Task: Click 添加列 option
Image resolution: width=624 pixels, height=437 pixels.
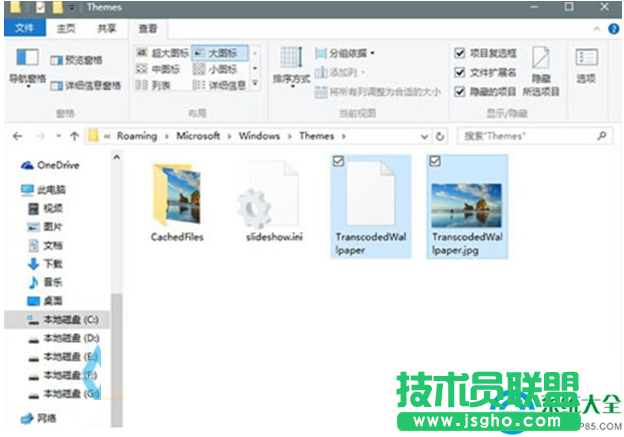Action: (x=340, y=72)
